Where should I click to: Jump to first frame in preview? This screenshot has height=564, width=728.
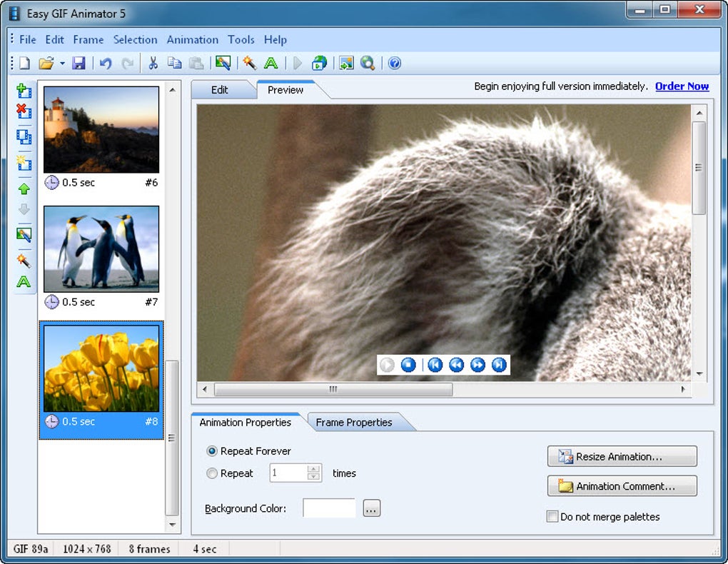click(x=435, y=365)
